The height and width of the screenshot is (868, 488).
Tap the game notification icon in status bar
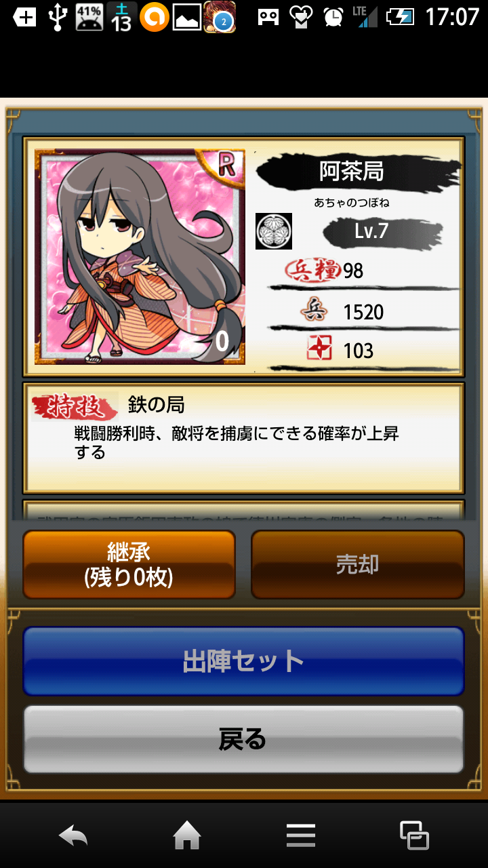point(220,16)
